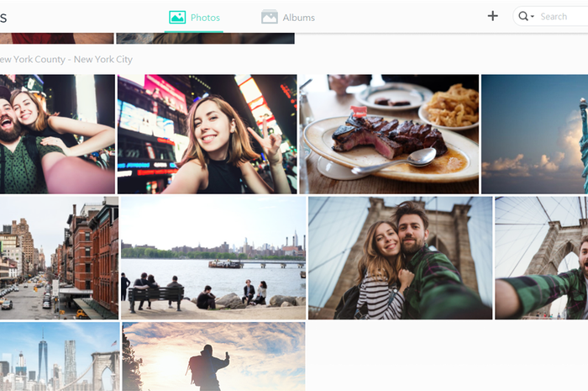Open the partially visible dark photo above
Viewport: 588px width, 391px height.
[x=206, y=38]
